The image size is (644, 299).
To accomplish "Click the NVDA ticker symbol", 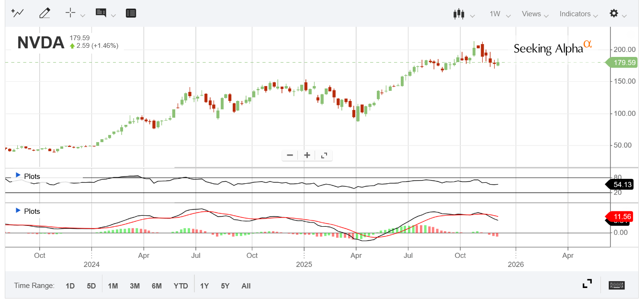I will (x=41, y=43).
